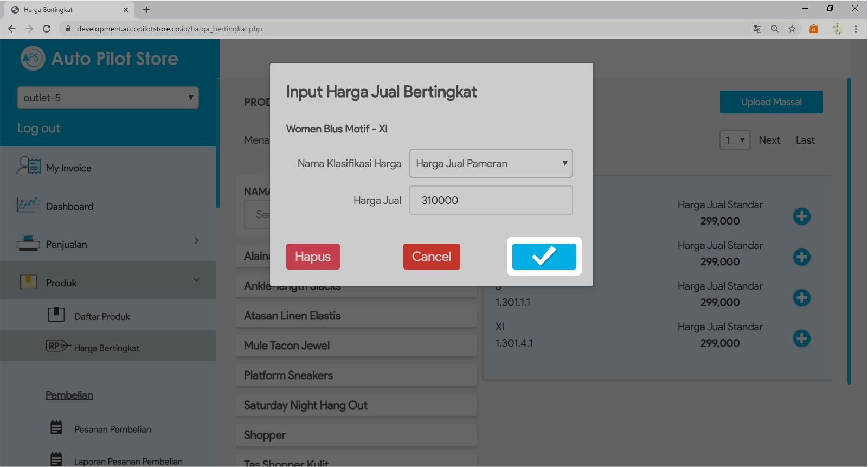Screen dimensions: 868x467
Task: Open the outlet-5 outlet selector
Action: click(107, 98)
